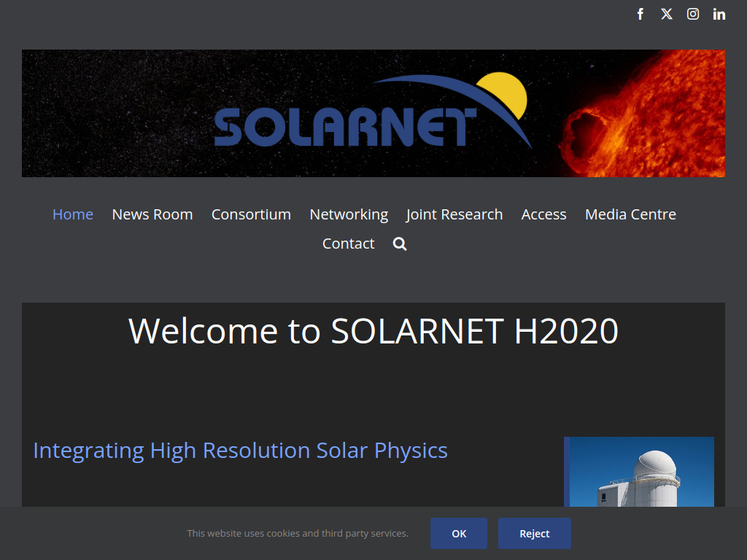This screenshot has height=560, width=747.
Task: Visit the LinkedIn icon in the header
Action: point(719,13)
